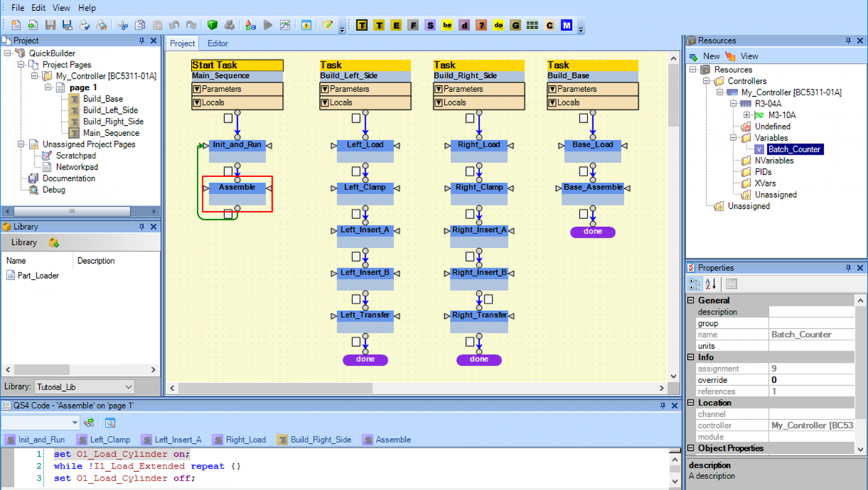This screenshot has width=868, height=490.
Task: Toggle the checkbox above Left_Clamp step
Action: pos(356,172)
